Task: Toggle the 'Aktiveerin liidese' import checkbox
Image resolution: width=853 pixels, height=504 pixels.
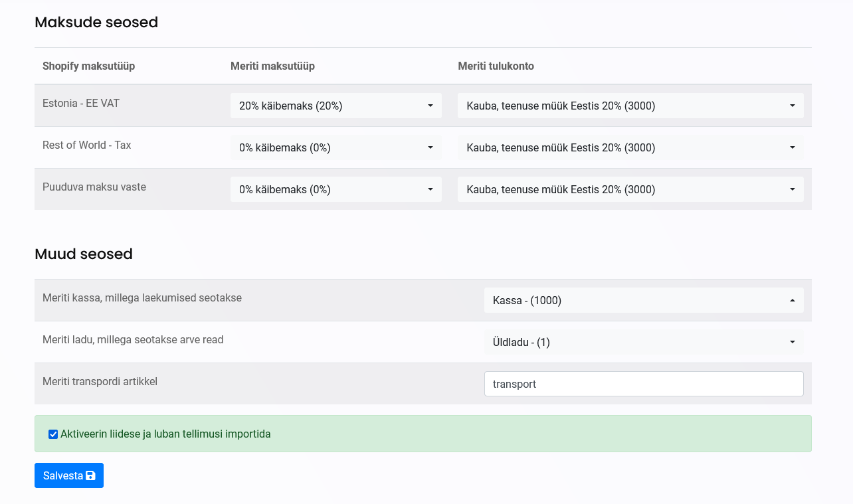Action: (53, 434)
